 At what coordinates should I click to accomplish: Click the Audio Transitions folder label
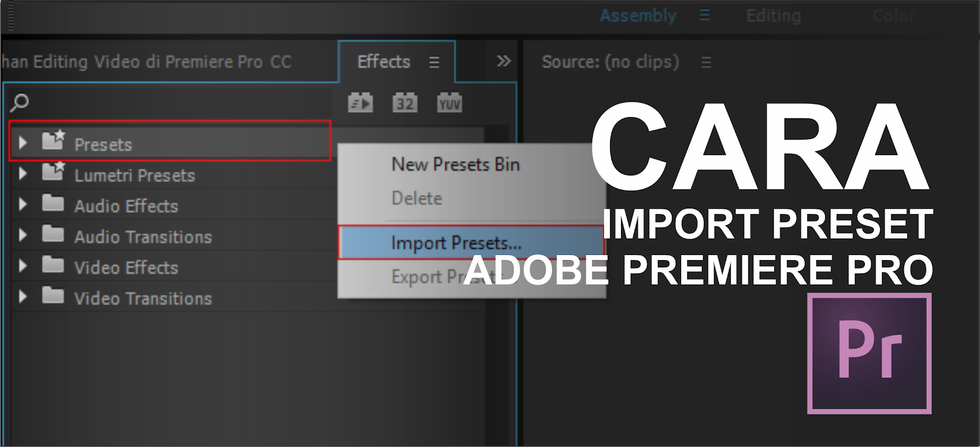(x=143, y=237)
